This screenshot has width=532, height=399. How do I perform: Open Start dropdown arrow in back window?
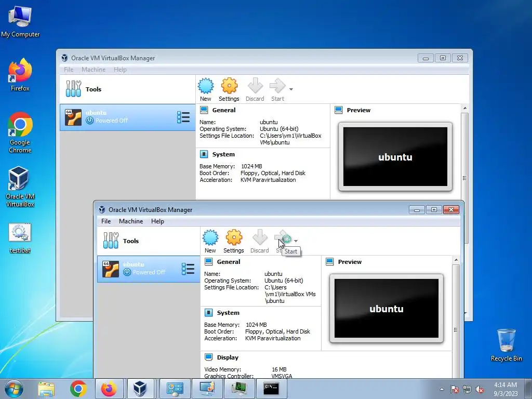(x=291, y=89)
